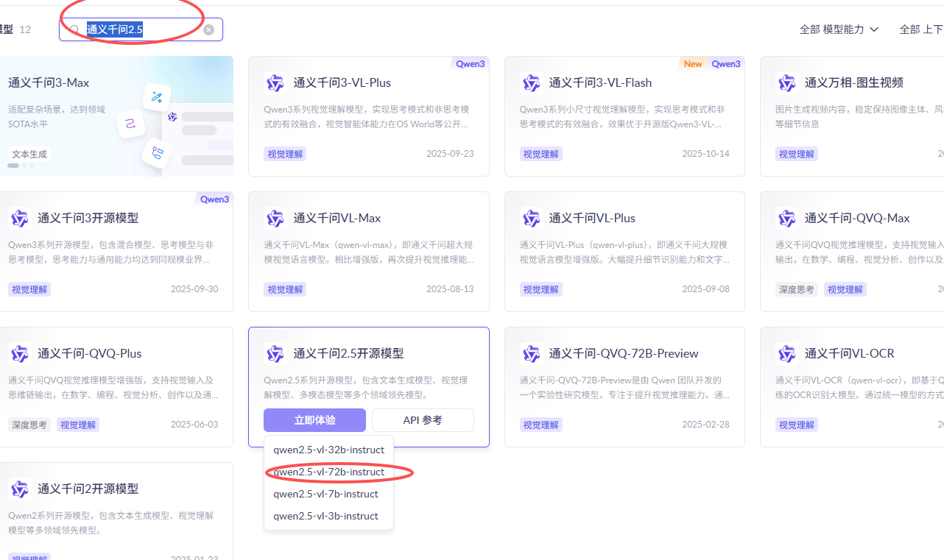Viewport: 944px width, 560px height.
Task: Open the 通义千问-QVQ-Max card title
Action: click(x=857, y=218)
